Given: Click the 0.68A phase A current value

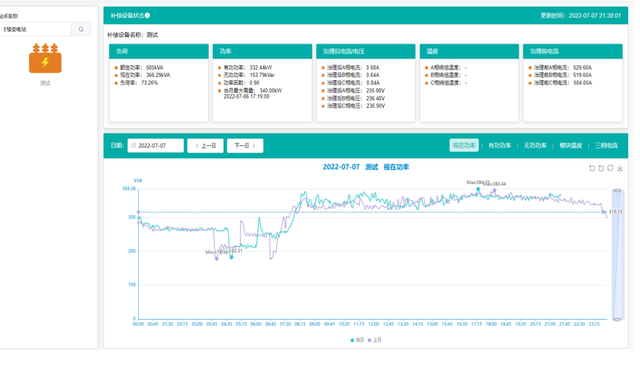Looking at the screenshot, I should coord(373,68).
